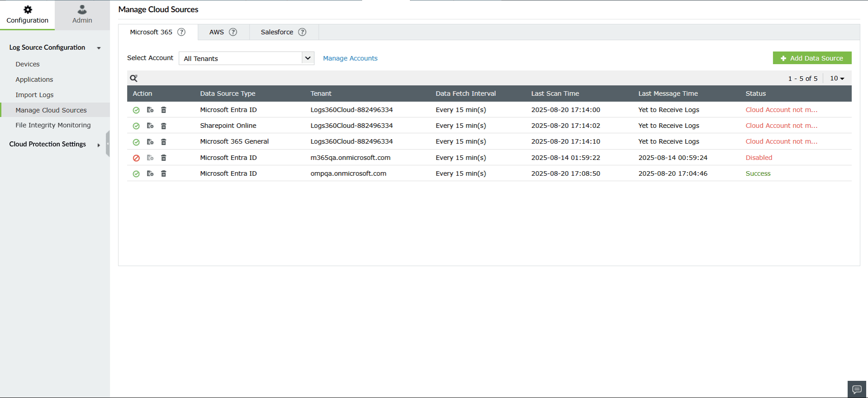Click the Tenant column header
Image resolution: width=868 pixels, height=398 pixels.
[321, 94]
